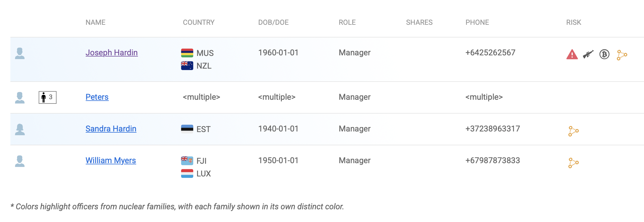This screenshot has width=644, height=222.
Task: Click the network graph icon in Joseph Hardin's row
Action: (x=622, y=55)
